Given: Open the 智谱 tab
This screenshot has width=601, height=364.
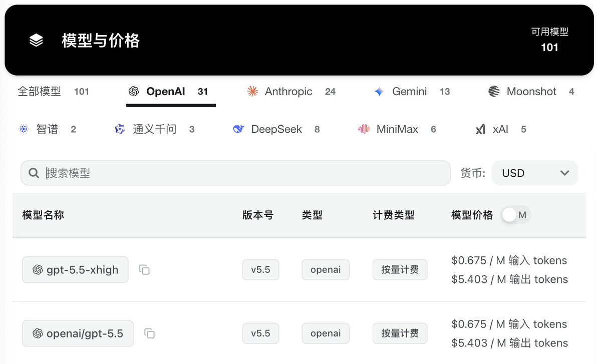Looking at the screenshot, I should pos(47,129).
